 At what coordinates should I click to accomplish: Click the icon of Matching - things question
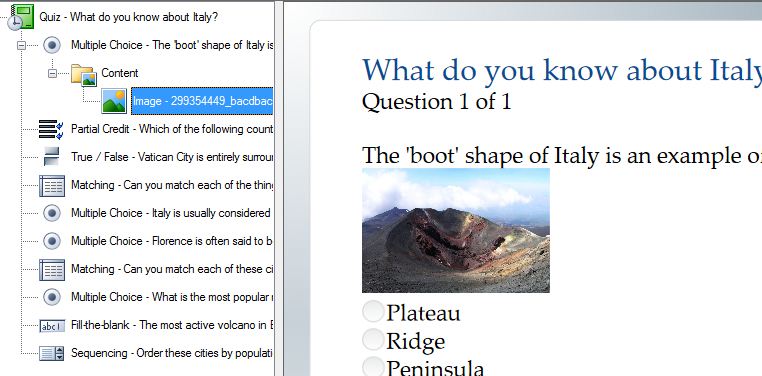[52, 186]
